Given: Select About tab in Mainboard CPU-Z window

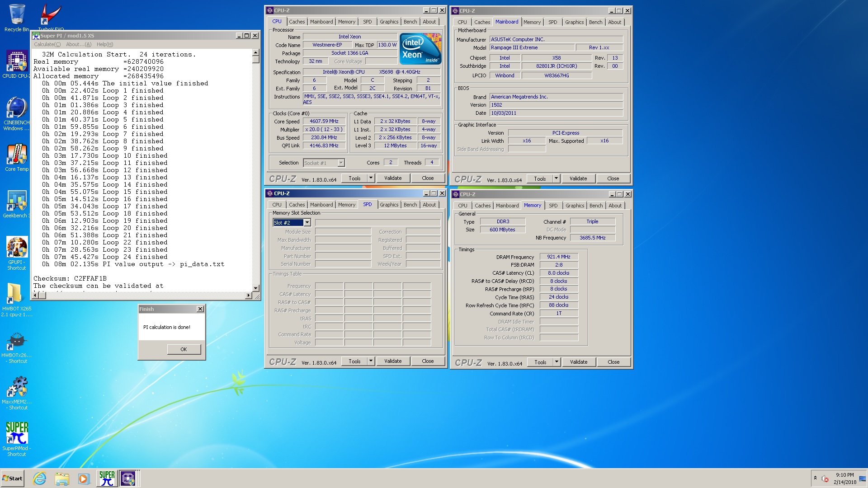Looking at the screenshot, I should [x=615, y=22].
